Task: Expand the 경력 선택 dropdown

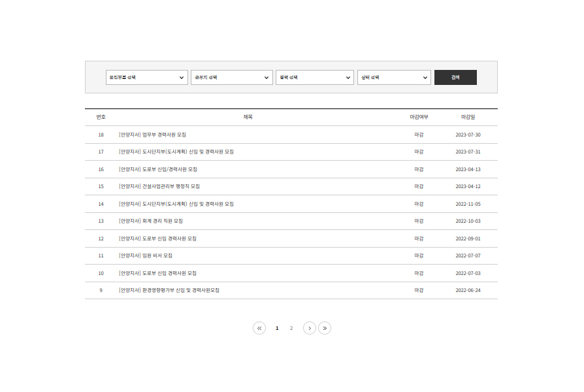Action: (315, 78)
